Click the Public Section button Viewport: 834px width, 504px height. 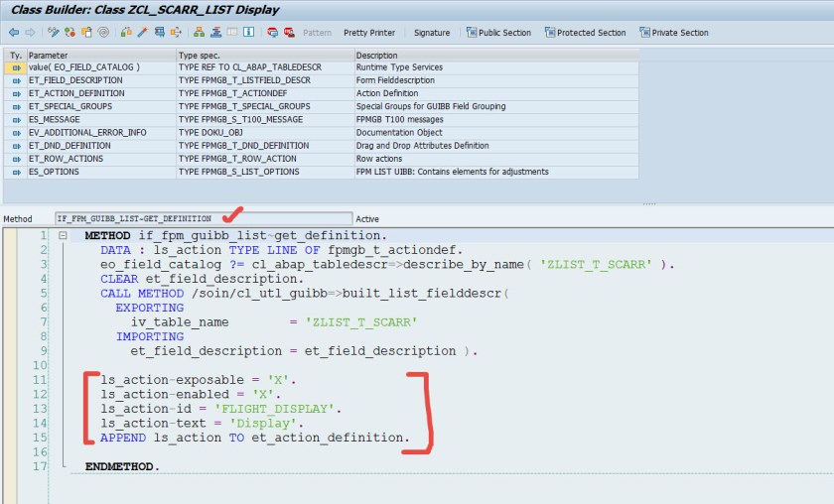coord(498,33)
